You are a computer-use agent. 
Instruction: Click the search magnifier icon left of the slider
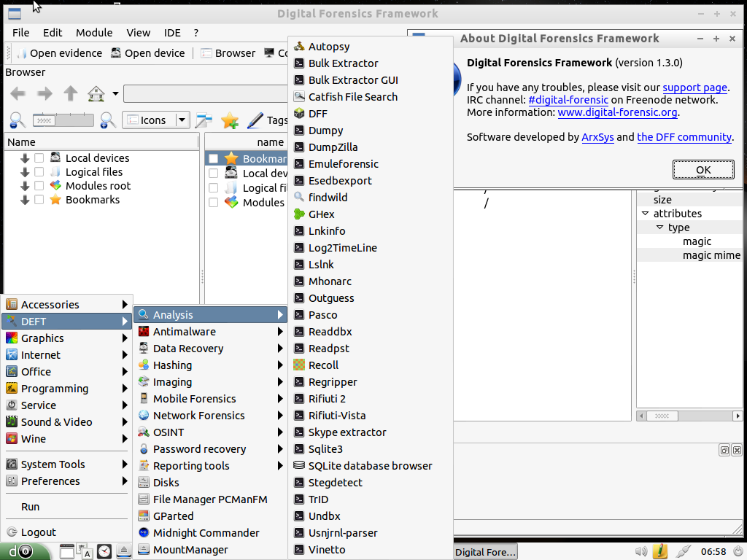[x=18, y=120]
